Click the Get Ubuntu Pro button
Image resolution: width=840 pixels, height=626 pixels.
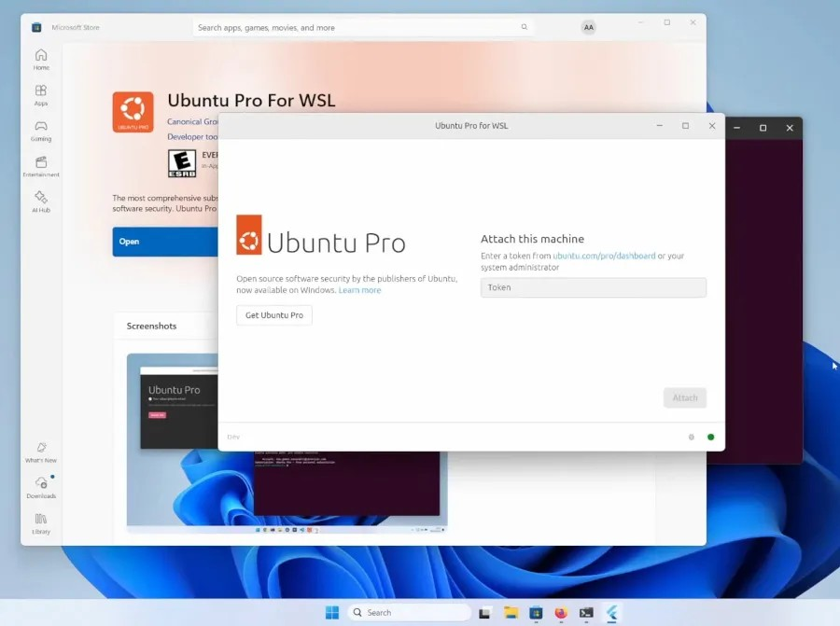[273, 315]
